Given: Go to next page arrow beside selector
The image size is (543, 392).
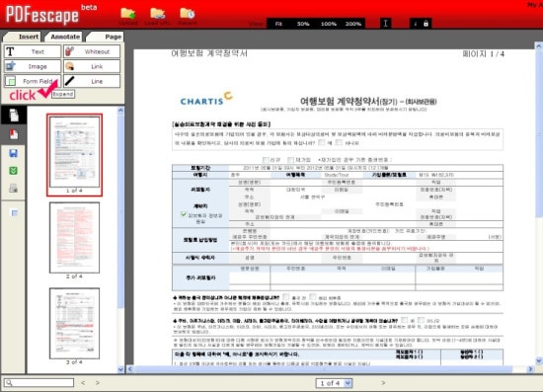Looking at the screenshot, I should point(383,383).
